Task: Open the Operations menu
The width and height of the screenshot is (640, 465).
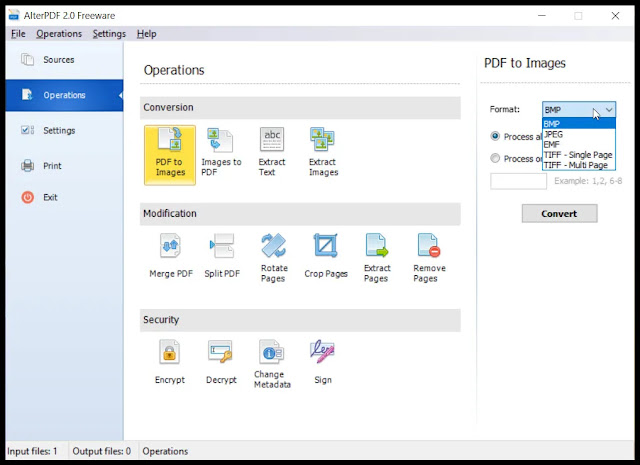Action: coord(59,34)
